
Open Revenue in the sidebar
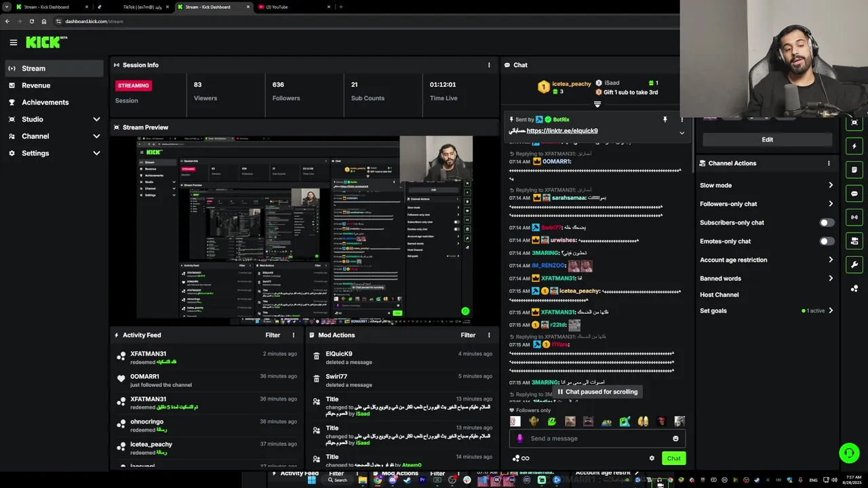54,85
